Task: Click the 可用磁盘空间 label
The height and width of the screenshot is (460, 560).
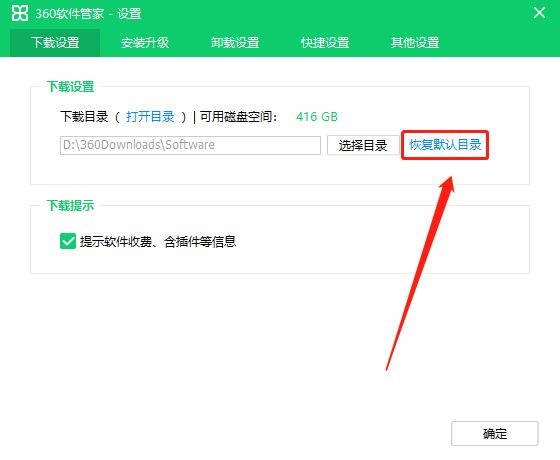Action: 238,116
